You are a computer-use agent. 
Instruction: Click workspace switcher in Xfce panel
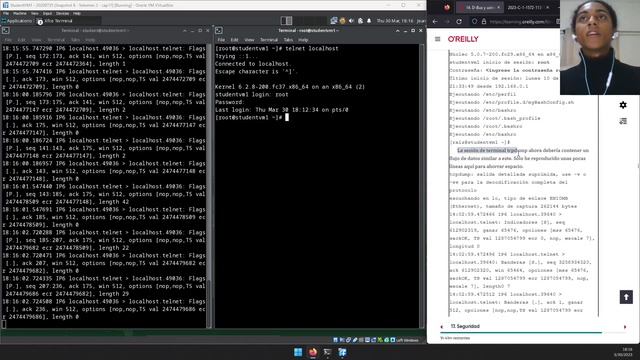click(286, 20)
